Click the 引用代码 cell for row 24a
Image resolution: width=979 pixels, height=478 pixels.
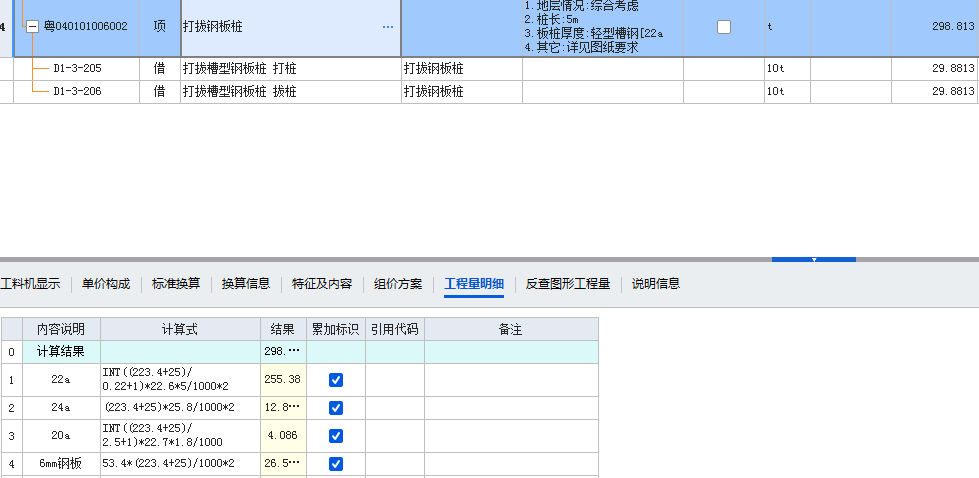coord(395,408)
